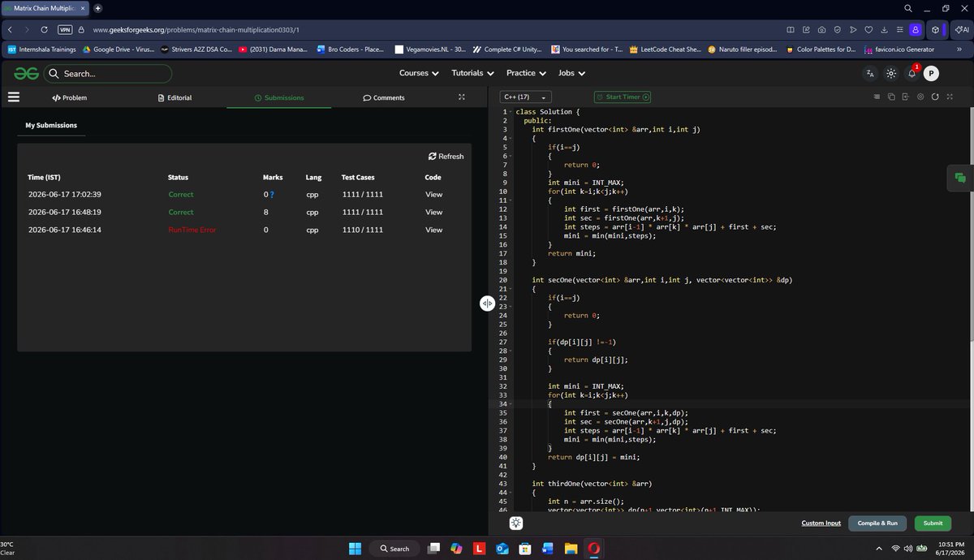Open the GeeksforGeeks logo home link
Image resolution: width=974 pixels, height=560 pixels.
(26, 73)
